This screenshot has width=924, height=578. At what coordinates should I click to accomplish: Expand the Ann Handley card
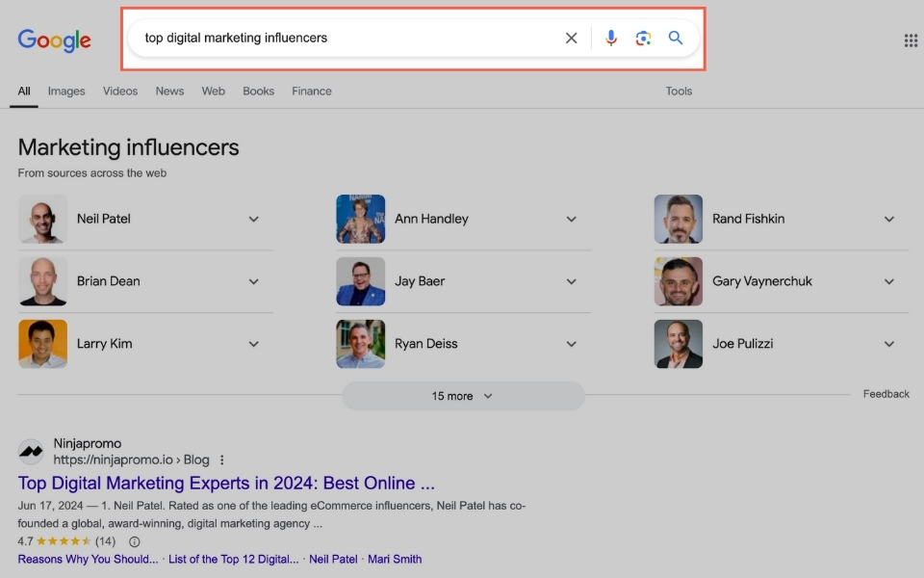[571, 219]
